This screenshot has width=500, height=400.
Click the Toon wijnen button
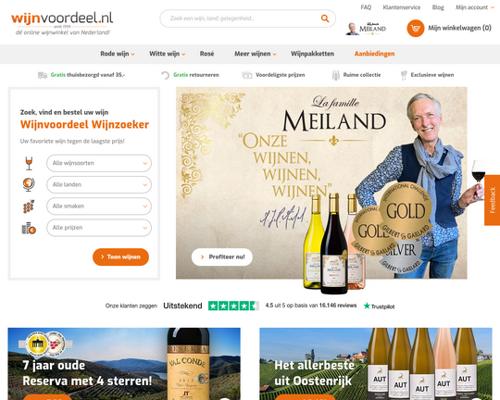tap(121, 257)
